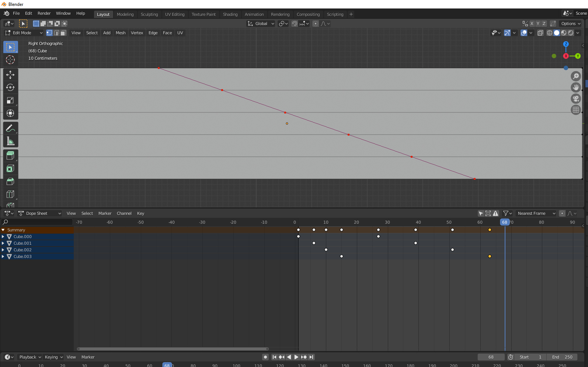This screenshot has height=367, width=588.
Task: Enable face select mode
Action: coord(63,33)
